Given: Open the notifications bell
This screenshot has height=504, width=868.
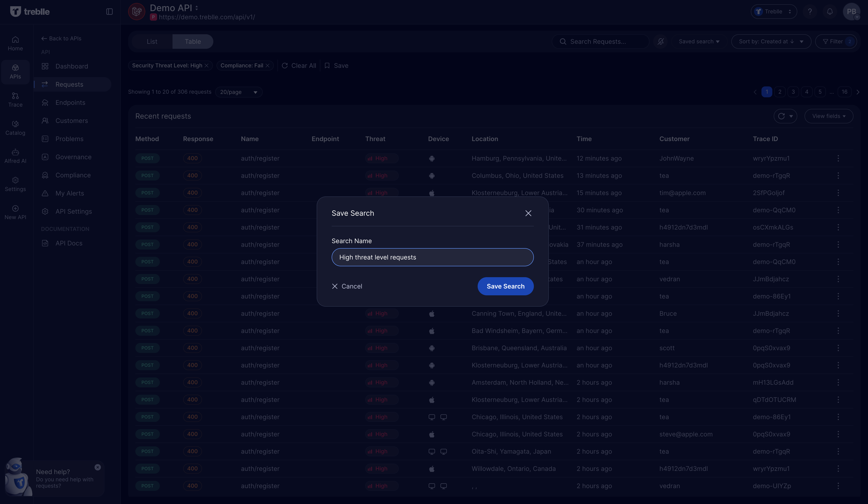Looking at the screenshot, I should (830, 12).
